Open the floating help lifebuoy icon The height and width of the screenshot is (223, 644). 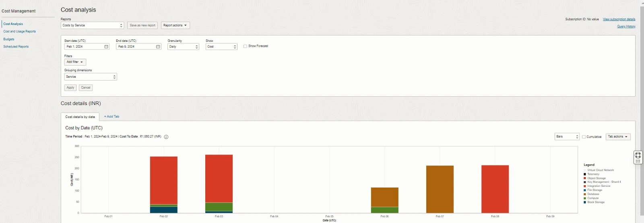pos(638,155)
